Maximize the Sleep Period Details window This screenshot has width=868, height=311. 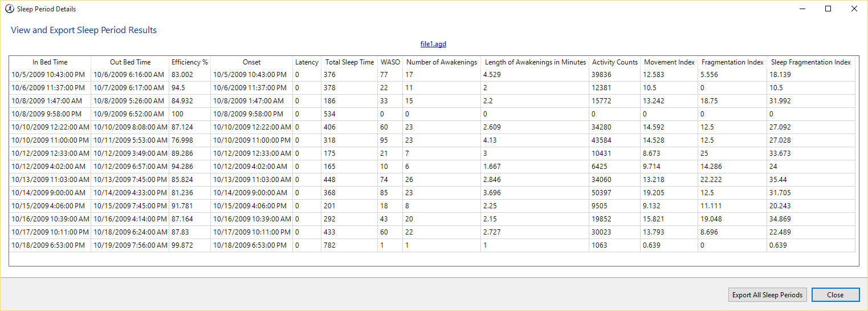click(x=828, y=9)
